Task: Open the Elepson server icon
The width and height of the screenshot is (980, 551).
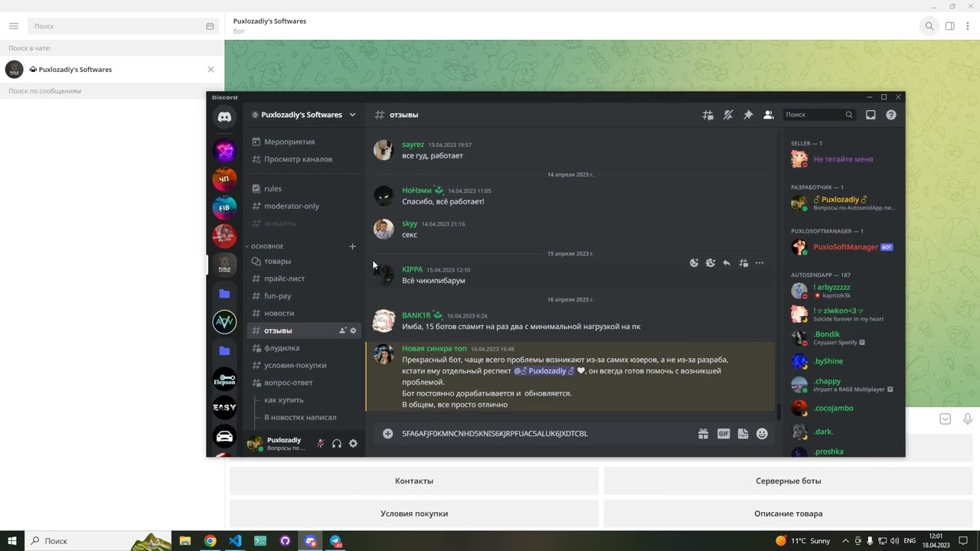Action: [x=224, y=379]
